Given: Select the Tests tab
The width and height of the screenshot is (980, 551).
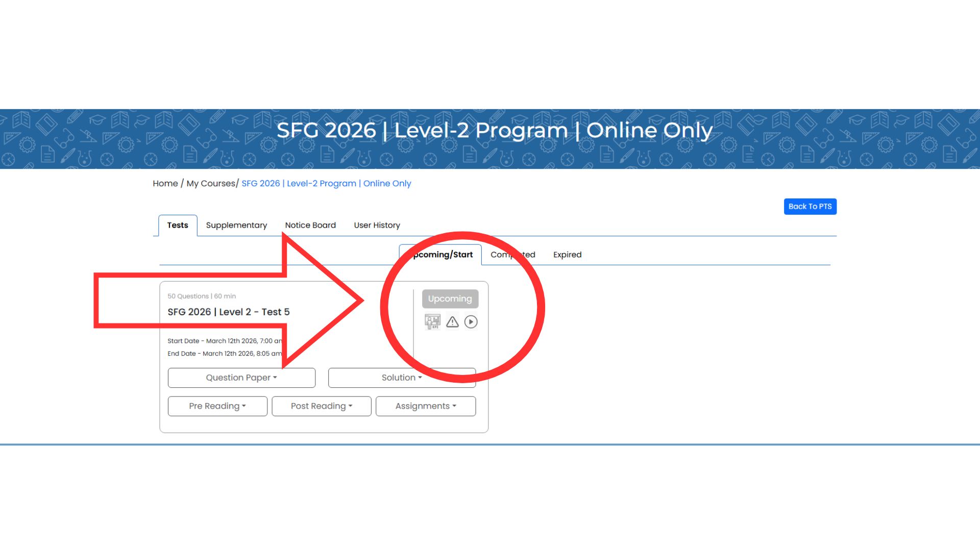Looking at the screenshot, I should click(178, 225).
